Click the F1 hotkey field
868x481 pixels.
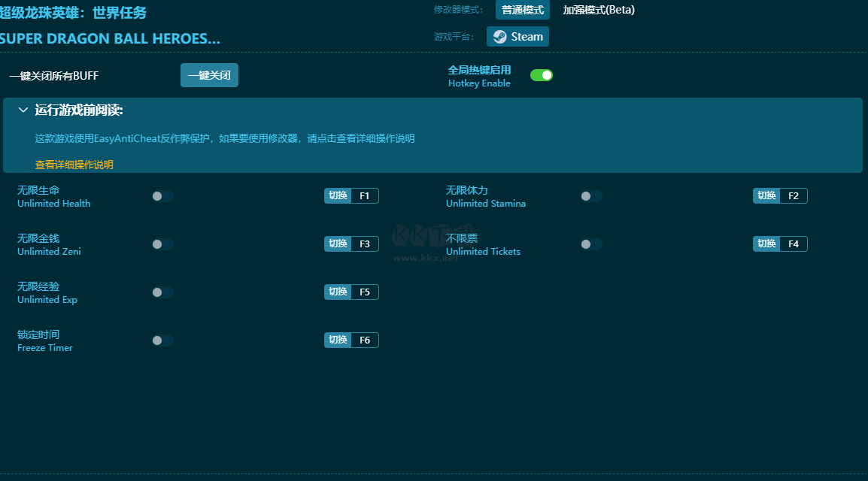pos(365,195)
